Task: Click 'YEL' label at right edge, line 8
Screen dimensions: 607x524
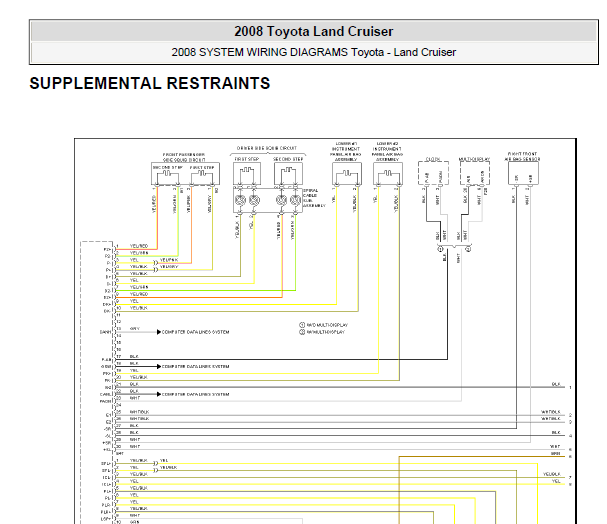Action: [x=556, y=481]
